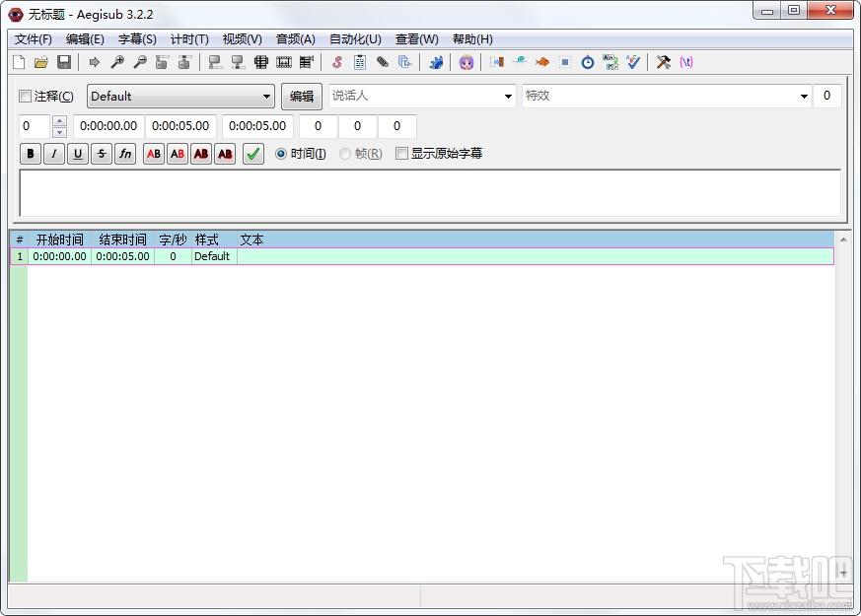Pick shadow color with fourth AB button

225,154
